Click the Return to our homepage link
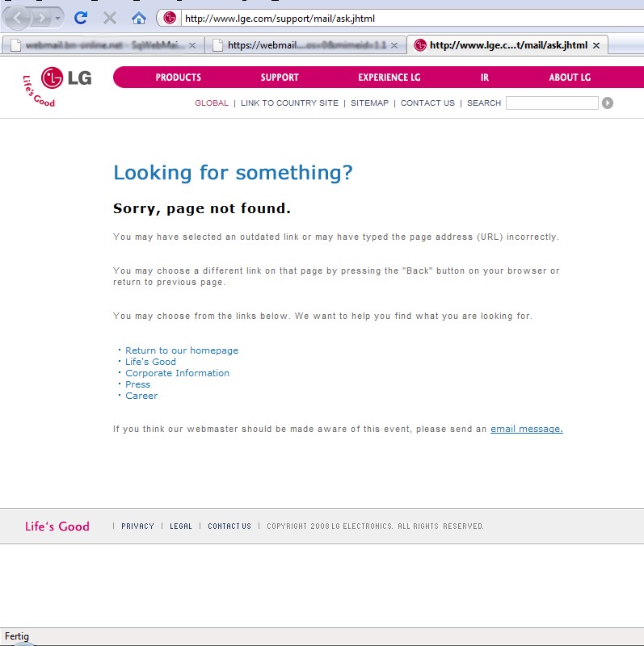The width and height of the screenshot is (644, 646). click(x=182, y=350)
